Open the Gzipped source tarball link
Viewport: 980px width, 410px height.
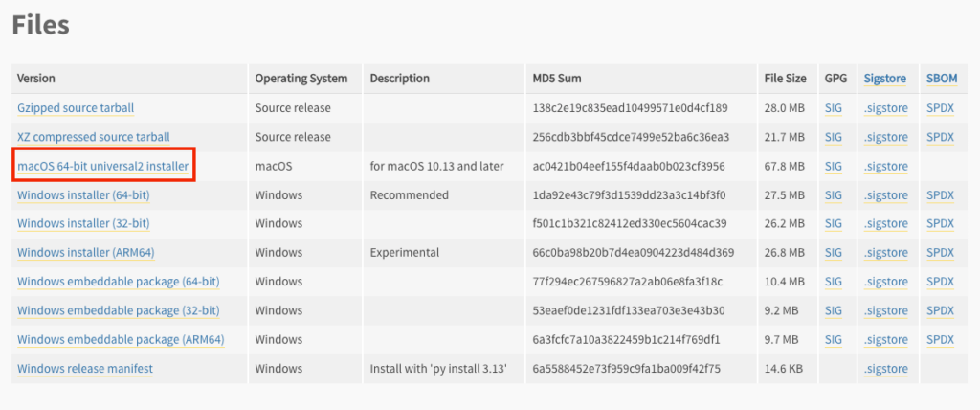click(76, 108)
